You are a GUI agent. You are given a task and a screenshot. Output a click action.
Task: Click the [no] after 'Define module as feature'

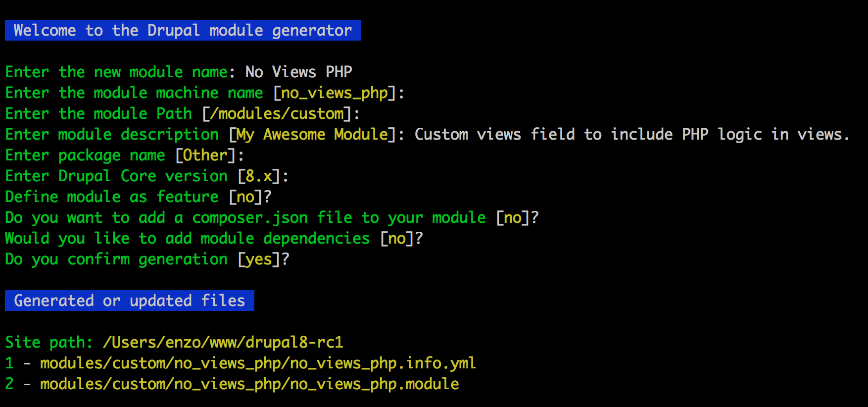pyautogui.click(x=245, y=197)
